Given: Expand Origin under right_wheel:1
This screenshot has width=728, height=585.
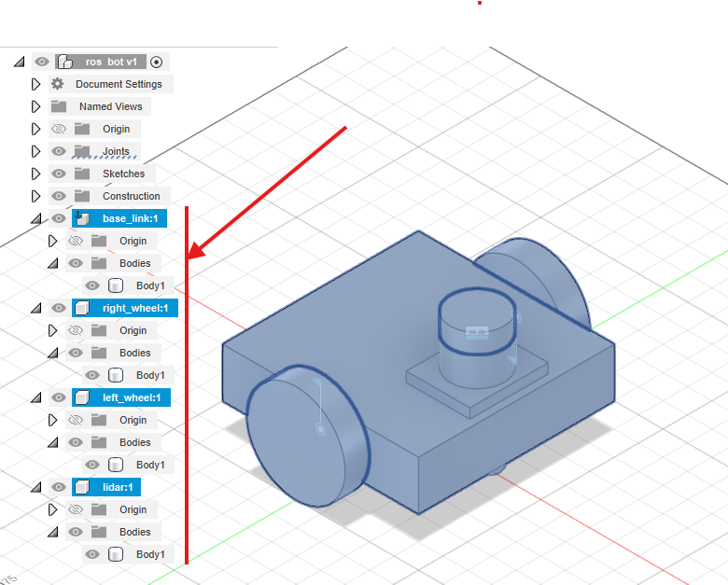Looking at the screenshot, I should coord(52,330).
